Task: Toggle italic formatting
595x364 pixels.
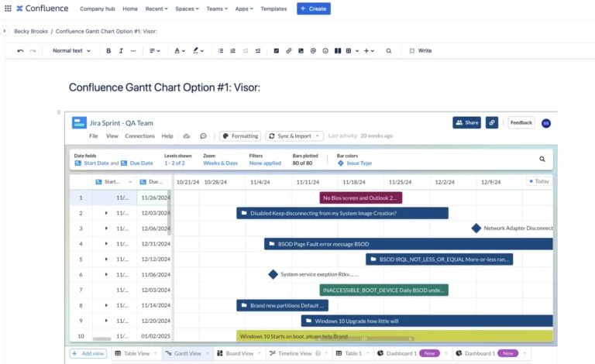Action: point(121,51)
